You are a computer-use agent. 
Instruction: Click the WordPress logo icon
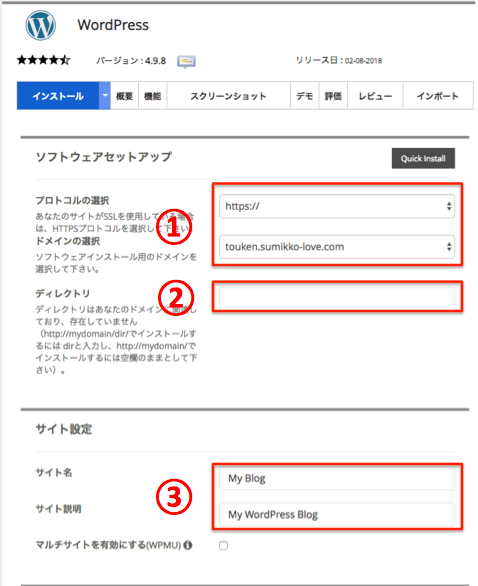41,25
